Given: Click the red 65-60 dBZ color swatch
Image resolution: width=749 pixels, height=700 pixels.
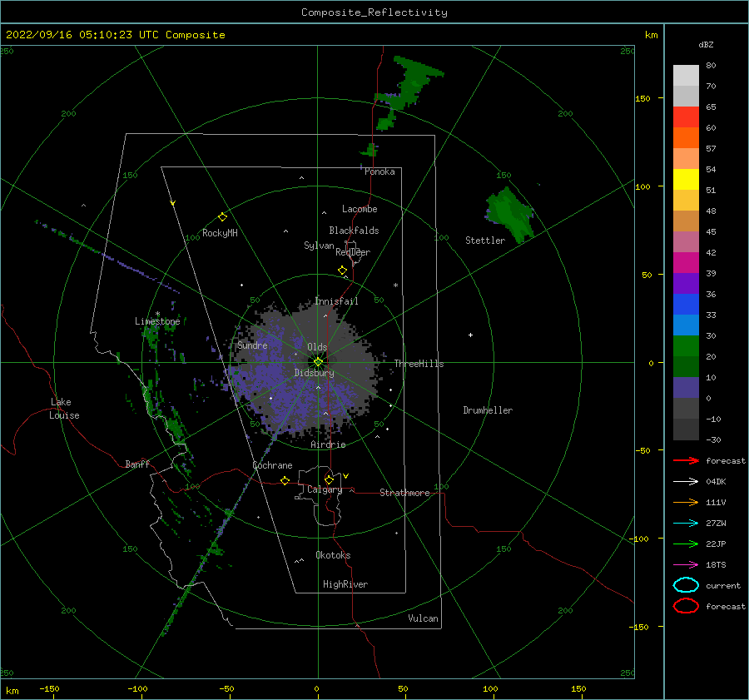Looking at the screenshot, I should click(x=686, y=117).
